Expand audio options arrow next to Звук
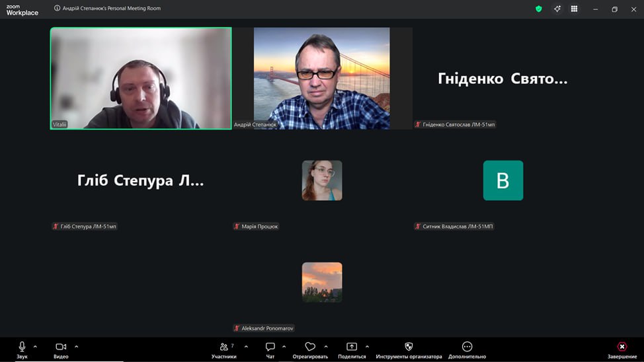Image resolution: width=644 pixels, height=362 pixels. click(35, 347)
